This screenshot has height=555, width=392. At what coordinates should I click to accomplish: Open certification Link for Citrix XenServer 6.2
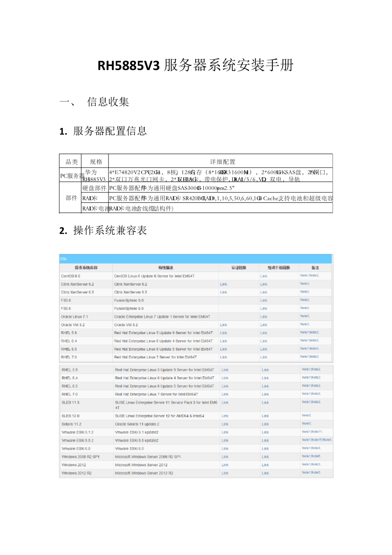224,284
